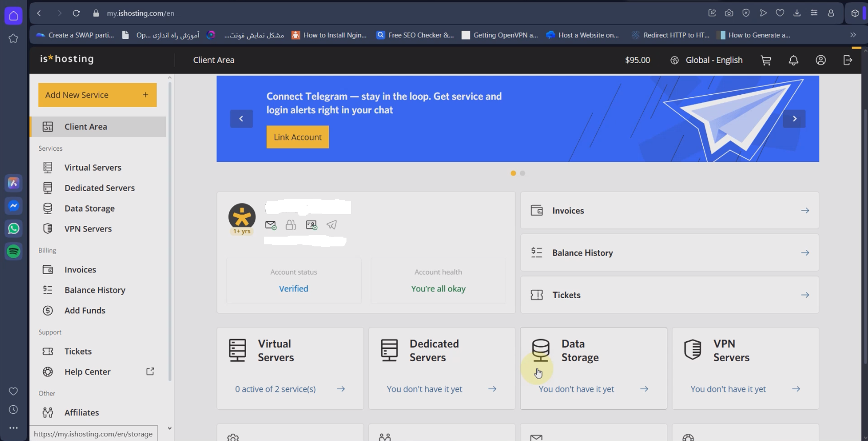Expand hidden bookmarks overflow chevron
This screenshot has height=441, width=868.
coord(853,35)
